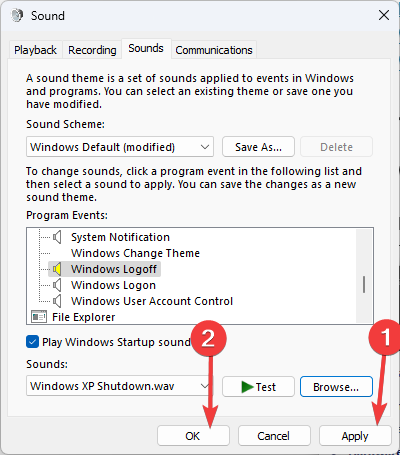Click the green play triangle on Test button
The image size is (400, 455).
click(x=247, y=387)
